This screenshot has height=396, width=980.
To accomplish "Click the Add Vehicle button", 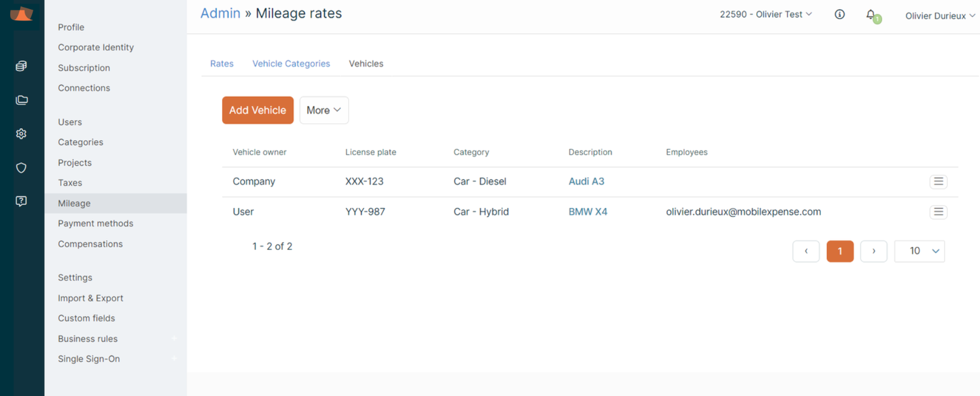I will tap(257, 110).
